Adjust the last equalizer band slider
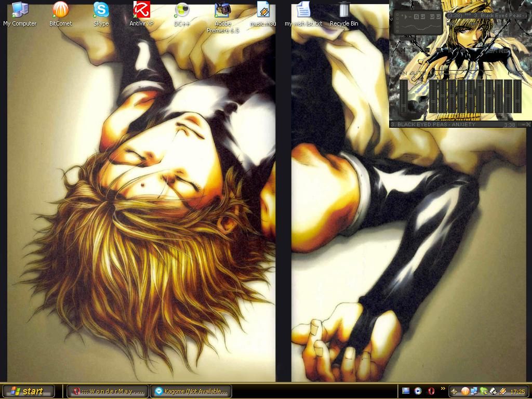Image resolution: width=532 pixels, height=399 pixels. pyautogui.click(x=517, y=97)
